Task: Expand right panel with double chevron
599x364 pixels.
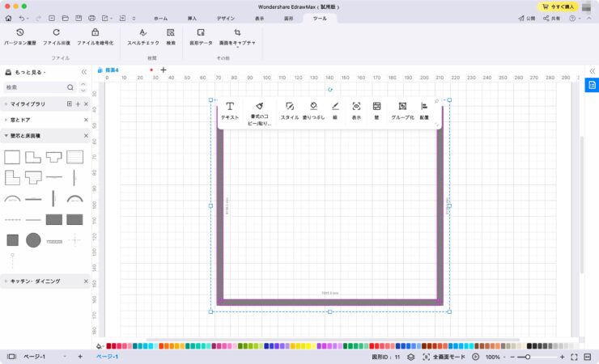Action: 593,71
